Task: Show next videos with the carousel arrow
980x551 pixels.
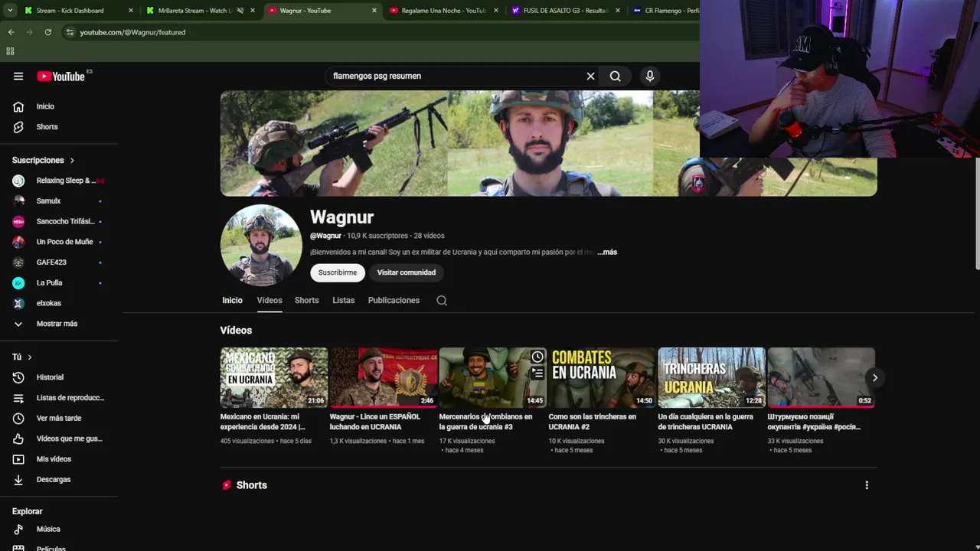Action: pos(874,377)
